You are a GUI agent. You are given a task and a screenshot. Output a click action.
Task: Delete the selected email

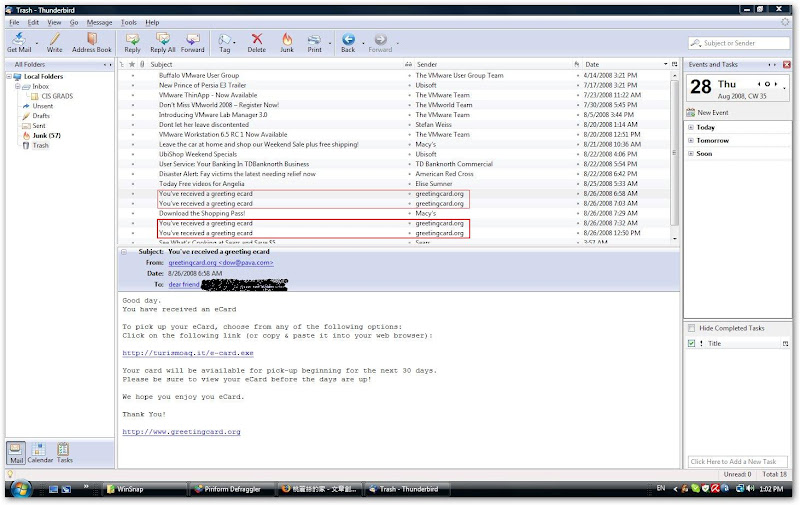[x=257, y=40]
